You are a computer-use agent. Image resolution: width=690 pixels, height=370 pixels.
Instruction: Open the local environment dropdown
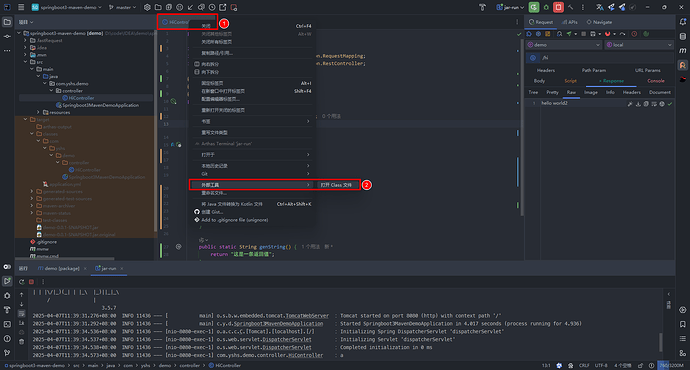[639, 45]
